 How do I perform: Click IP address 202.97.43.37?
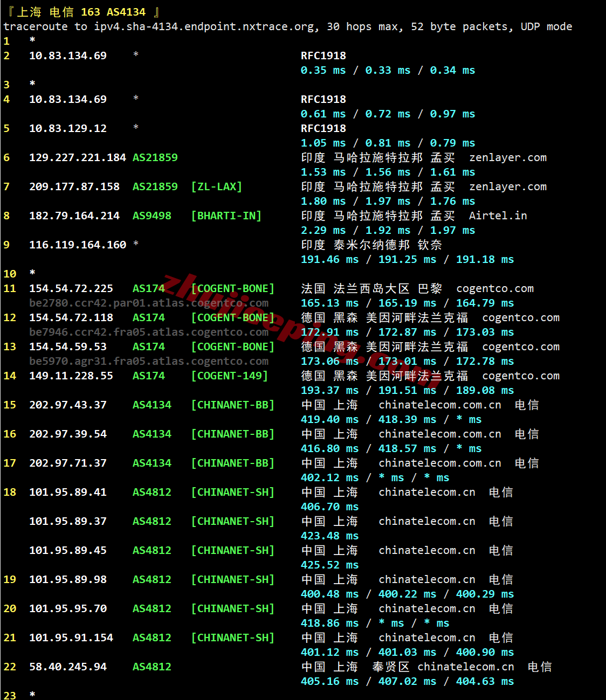click(x=67, y=405)
